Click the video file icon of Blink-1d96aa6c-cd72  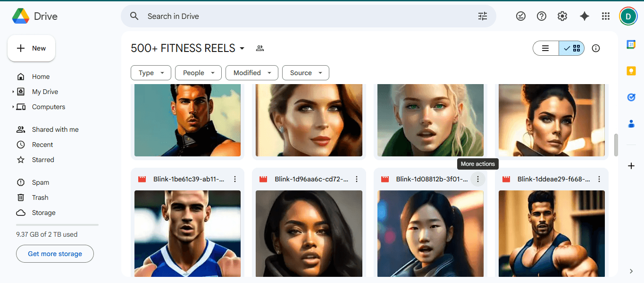click(x=263, y=179)
